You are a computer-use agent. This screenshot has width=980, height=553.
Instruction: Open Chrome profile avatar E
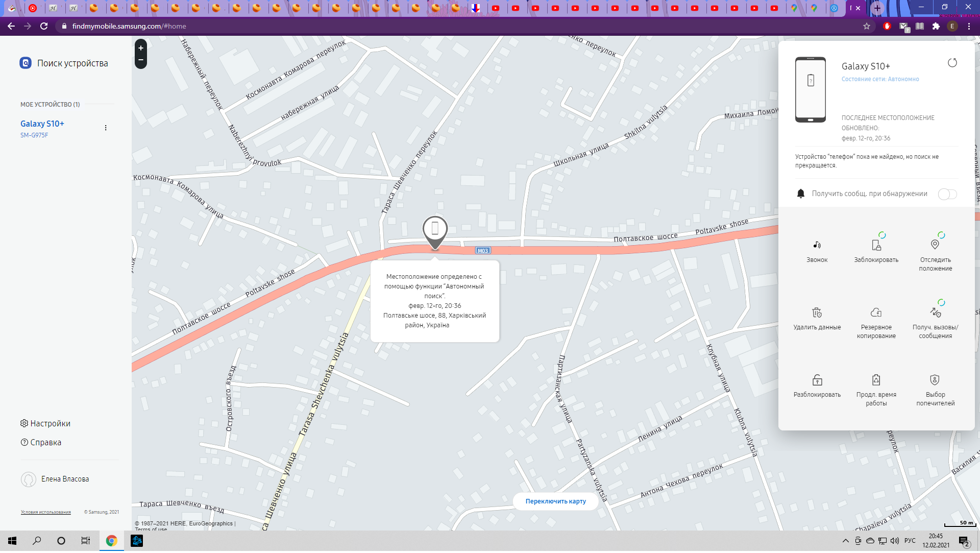pos(952,26)
